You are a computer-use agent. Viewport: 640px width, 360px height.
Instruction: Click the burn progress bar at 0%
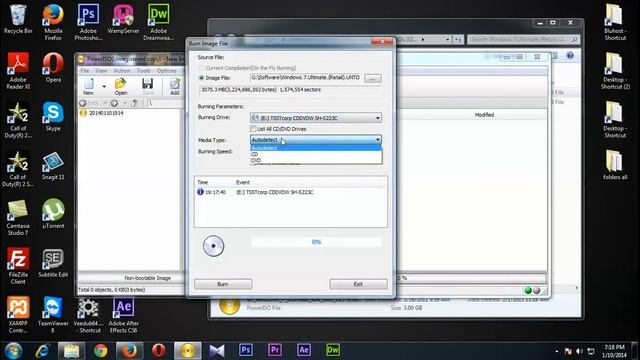(316, 242)
